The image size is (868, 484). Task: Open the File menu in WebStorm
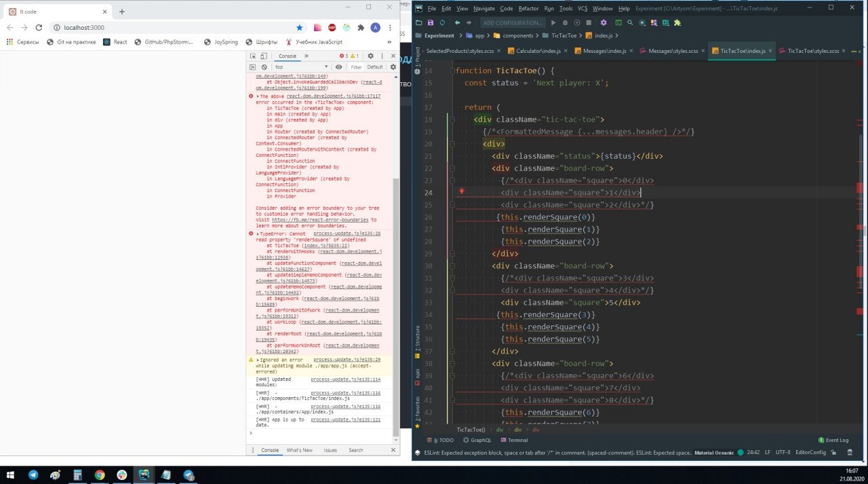coord(431,8)
